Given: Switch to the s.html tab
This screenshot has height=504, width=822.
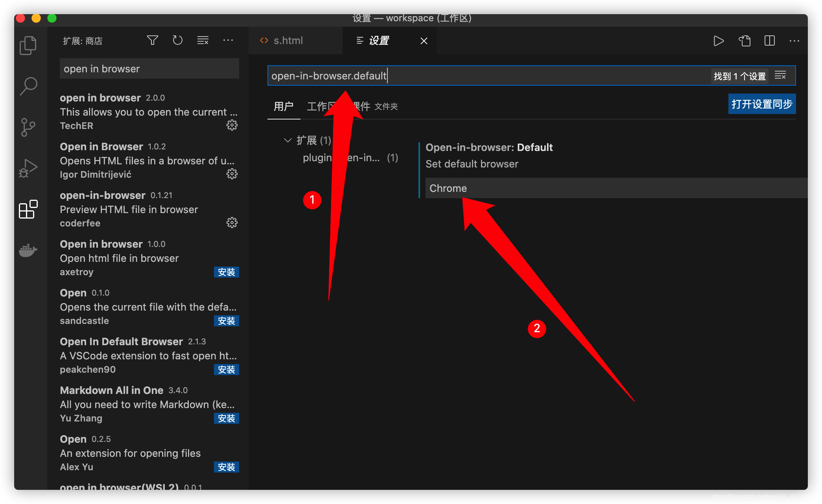Looking at the screenshot, I should pyautogui.click(x=288, y=40).
